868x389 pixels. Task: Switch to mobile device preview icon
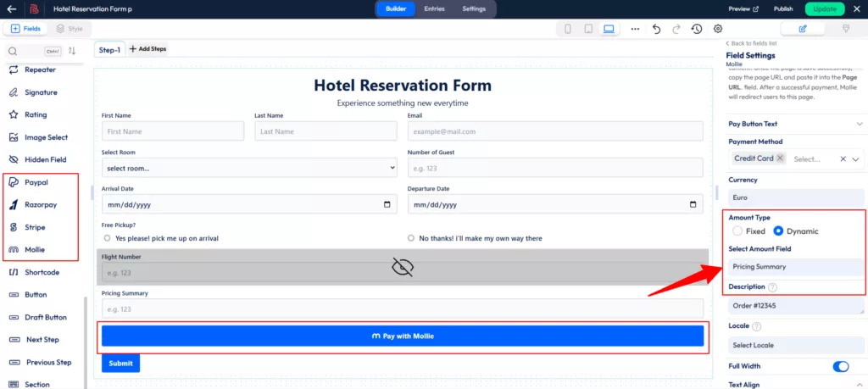(568, 29)
